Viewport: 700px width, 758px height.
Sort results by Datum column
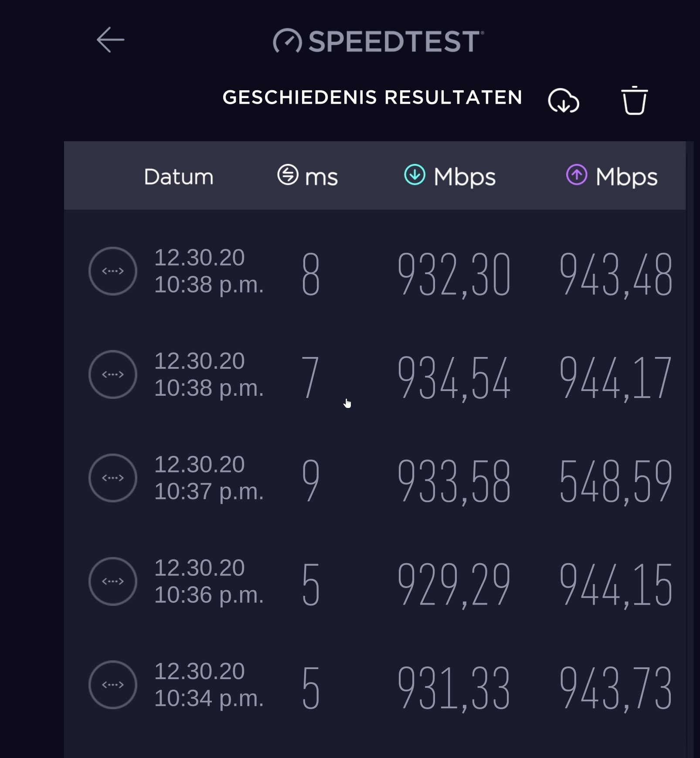click(179, 177)
